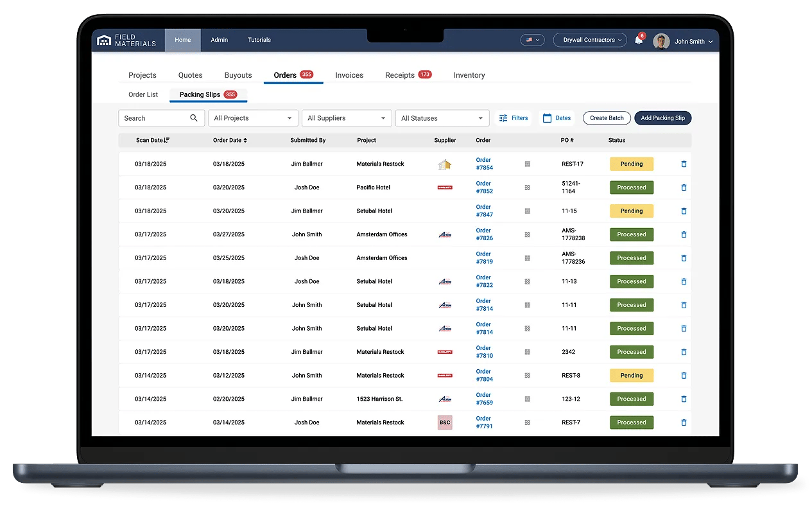Delete packing slip for Order #7819

[684, 258]
